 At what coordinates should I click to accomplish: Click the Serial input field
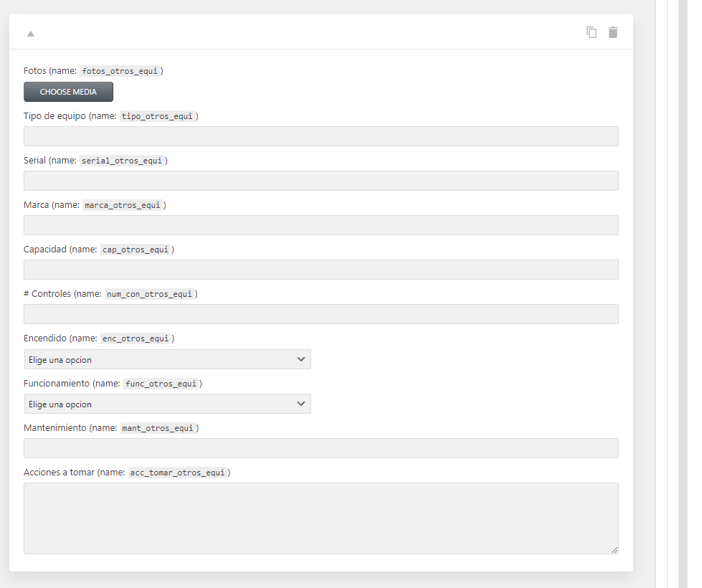(x=321, y=180)
